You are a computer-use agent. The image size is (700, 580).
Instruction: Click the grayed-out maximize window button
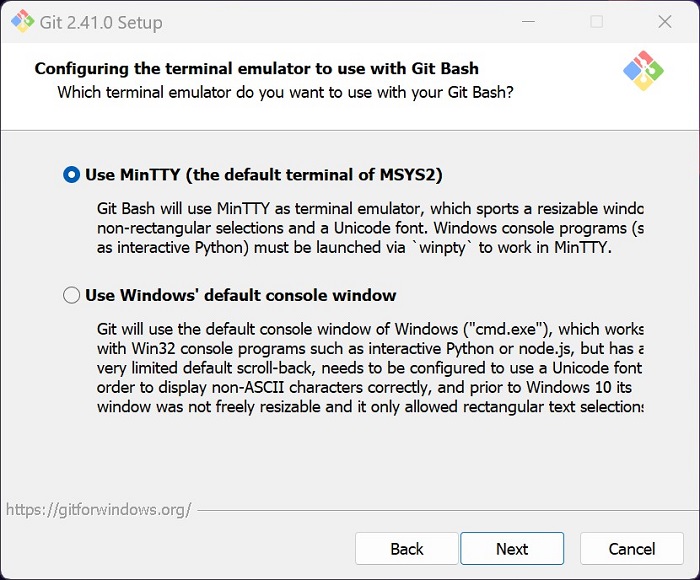[596, 21]
